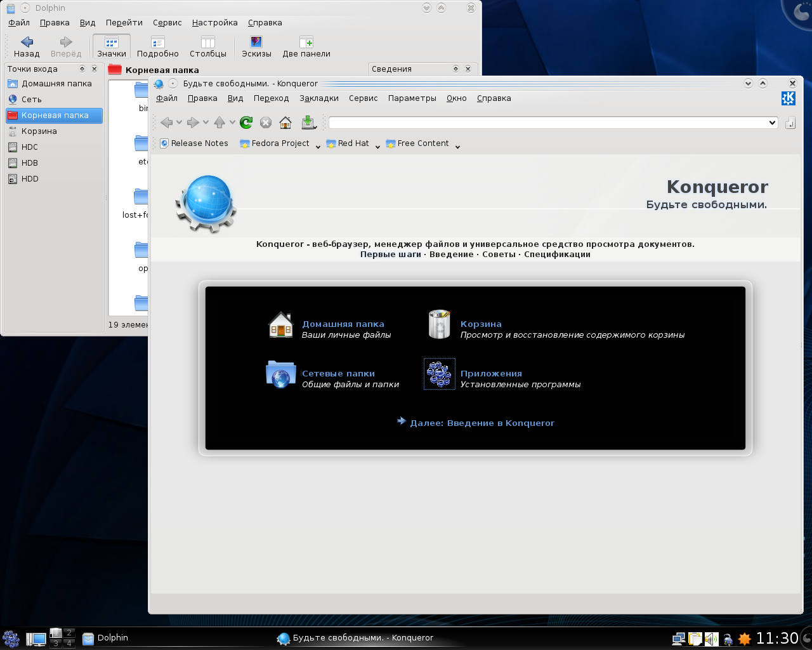Click Далее: Введение в Konqueror link
The height and width of the screenshot is (650, 812).
pos(482,423)
